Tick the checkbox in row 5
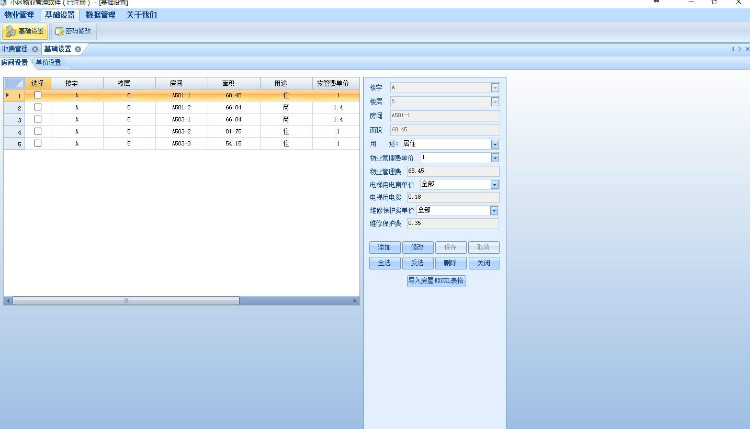 pos(38,143)
